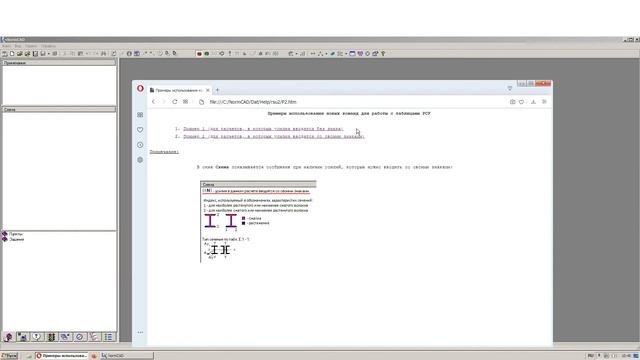Viewport: 640px width, 360px height.
Task: Click green circle icon in NormCAD toolbar
Action: (207, 53)
